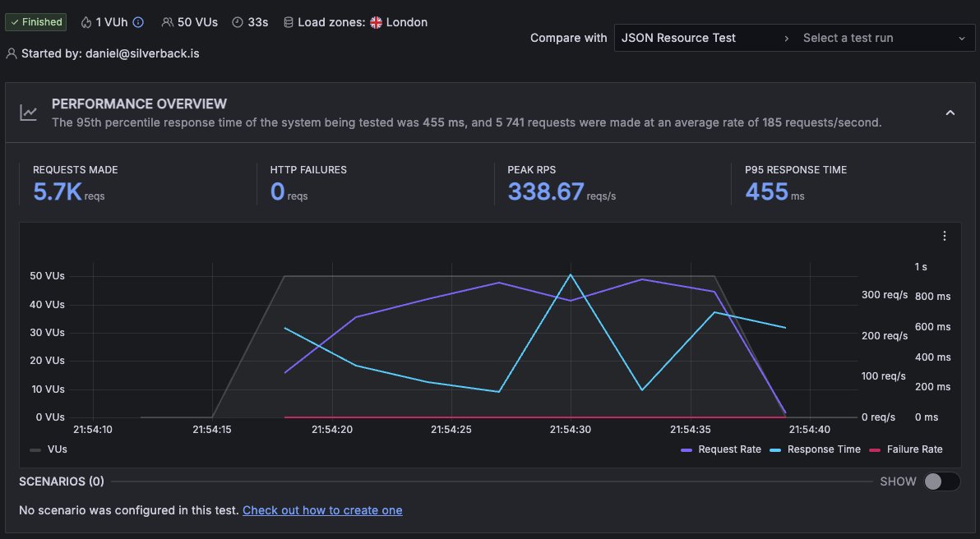This screenshot has width=980, height=539.
Task: Click the Performance Overview chart icon
Action: (28, 113)
